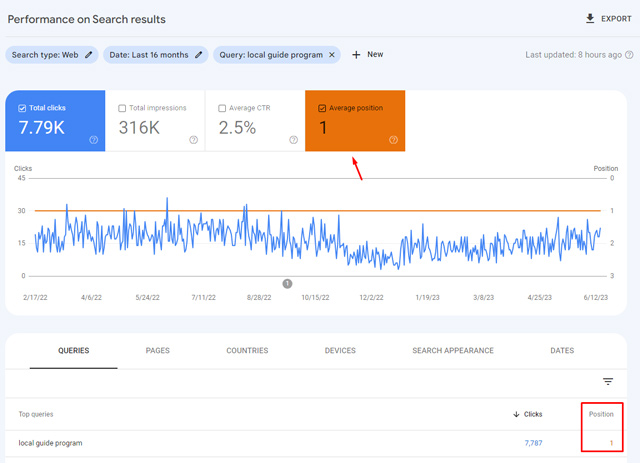Click the table filter rows icon
640x463 pixels.
pos(607,381)
